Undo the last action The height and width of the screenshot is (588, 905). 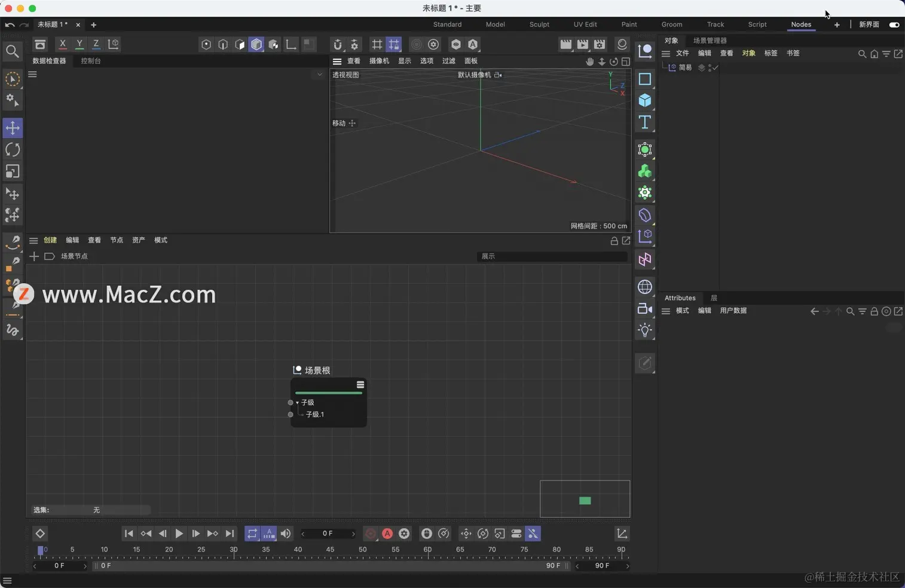(x=10, y=25)
